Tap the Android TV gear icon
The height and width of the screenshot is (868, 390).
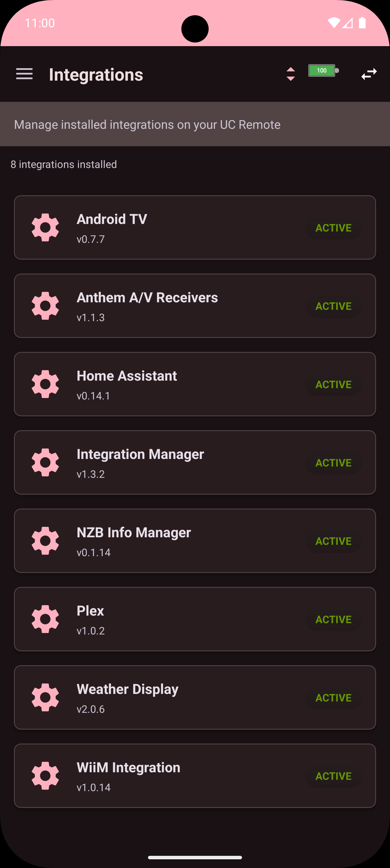point(45,227)
